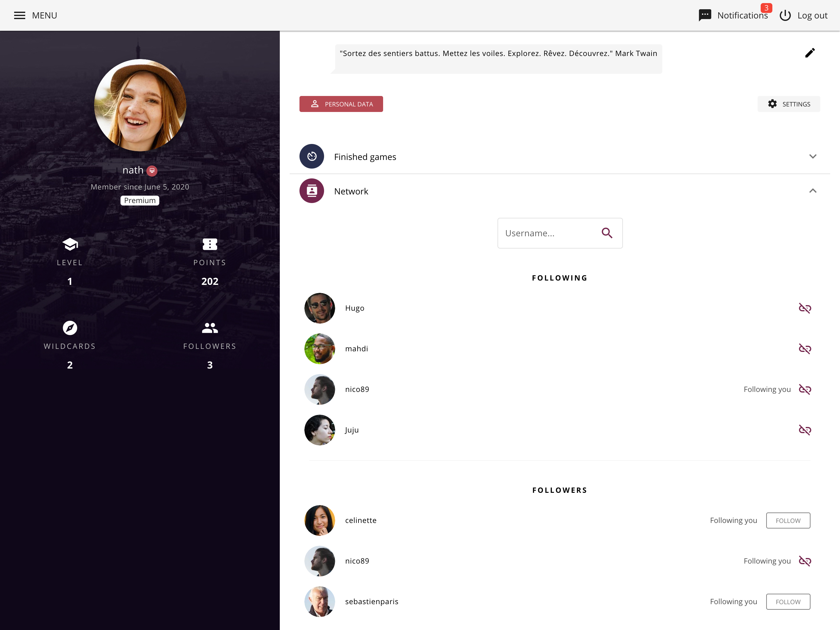The width and height of the screenshot is (840, 630).
Task: Follow sebastienparis
Action: [x=788, y=602]
